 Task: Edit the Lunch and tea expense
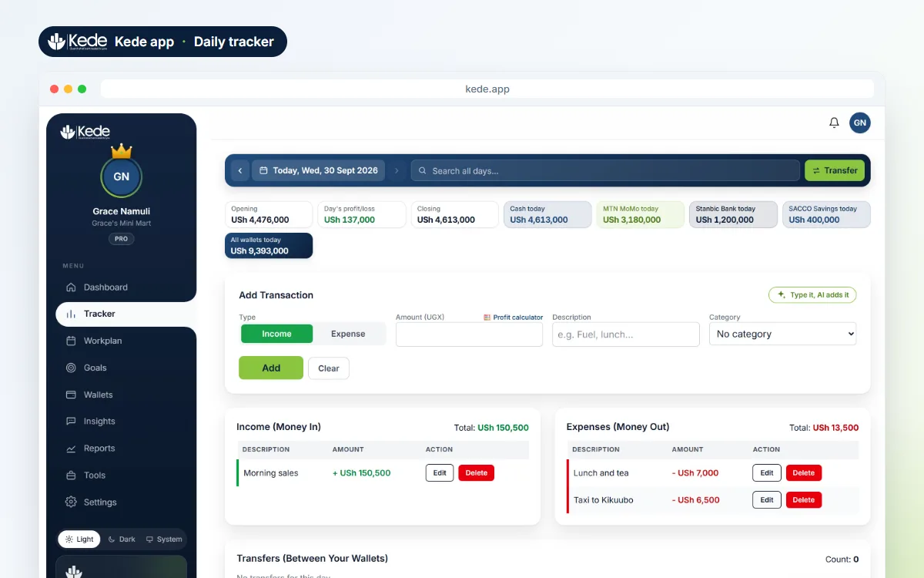click(x=767, y=473)
